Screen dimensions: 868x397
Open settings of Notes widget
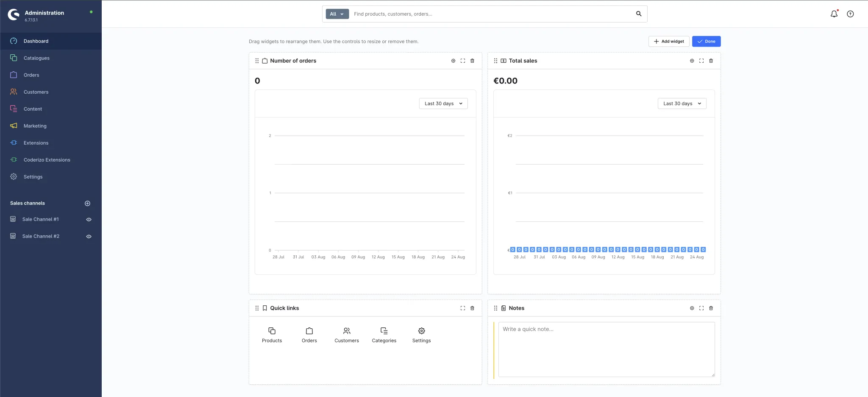(x=692, y=308)
